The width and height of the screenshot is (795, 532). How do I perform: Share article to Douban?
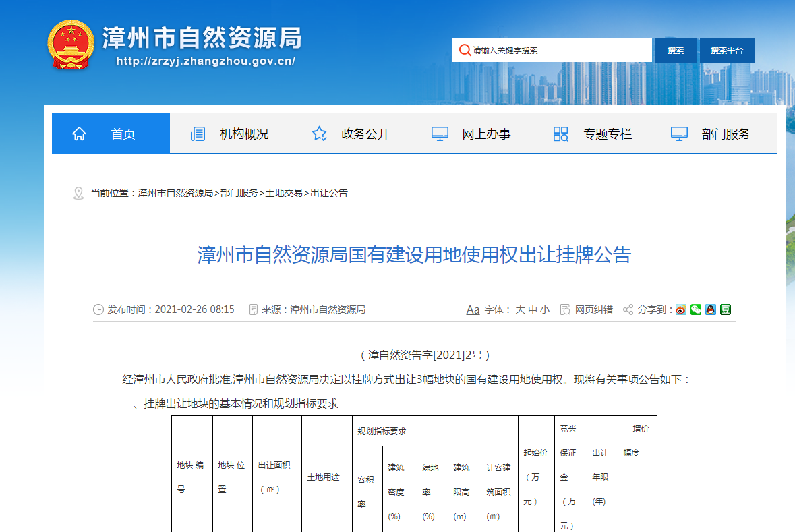click(x=725, y=309)
